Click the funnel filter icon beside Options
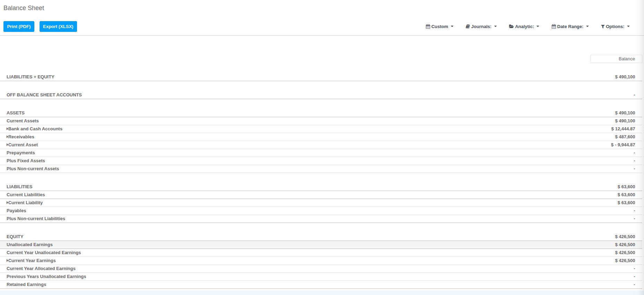Screen dimensions: 644x295 pos(603,27)
